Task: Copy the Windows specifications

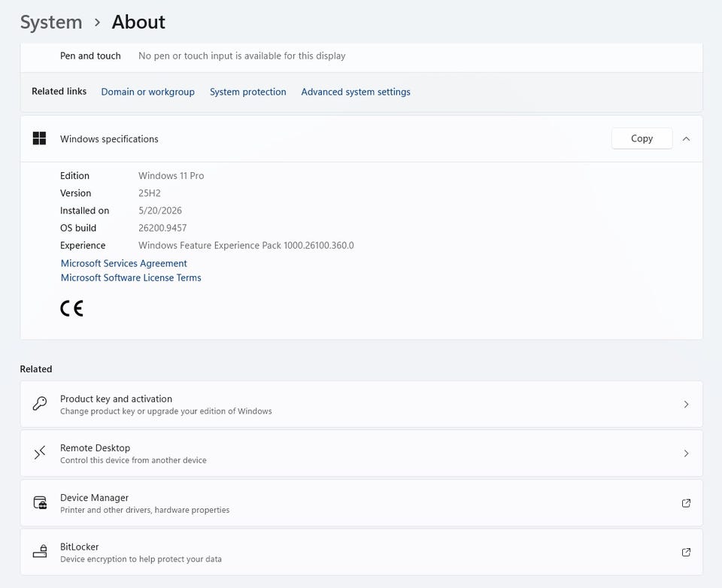Action: 642,138
